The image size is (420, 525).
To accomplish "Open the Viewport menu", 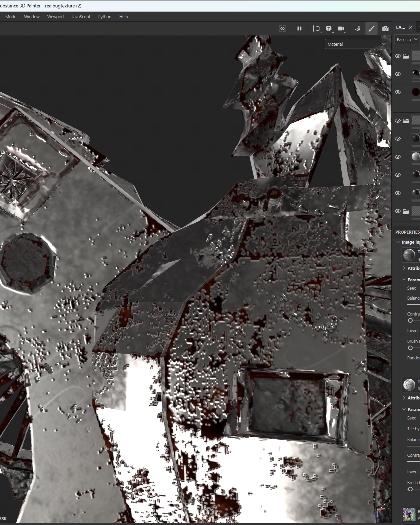I will click(x=55, y=17).
